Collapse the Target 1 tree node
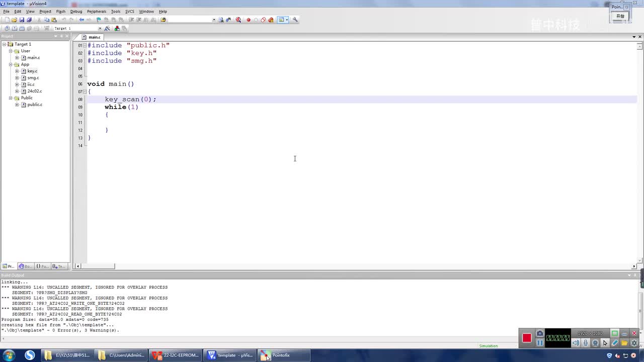Image resolution: width=644 pixels, height=362 pixels. (4, 44)
